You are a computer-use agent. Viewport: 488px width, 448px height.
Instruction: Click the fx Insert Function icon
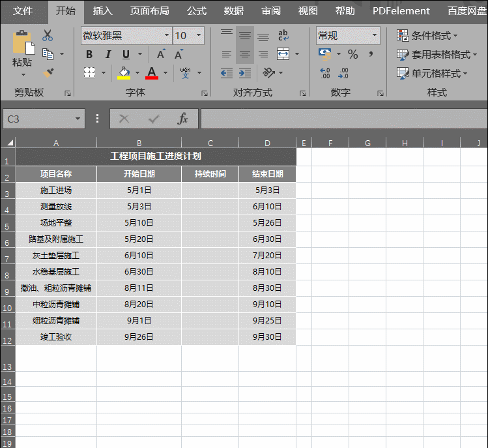(182, 119)
